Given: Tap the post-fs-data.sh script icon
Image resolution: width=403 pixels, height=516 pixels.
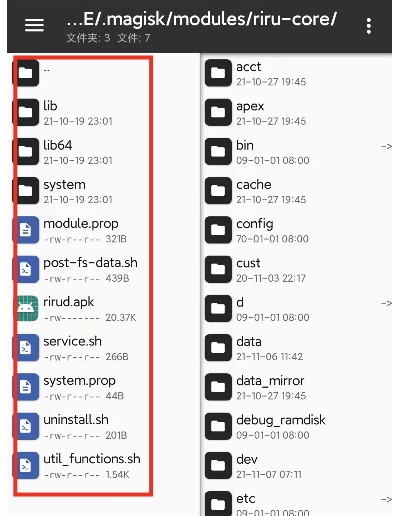Looking at the screenshot, I should [x=26, y=269].
